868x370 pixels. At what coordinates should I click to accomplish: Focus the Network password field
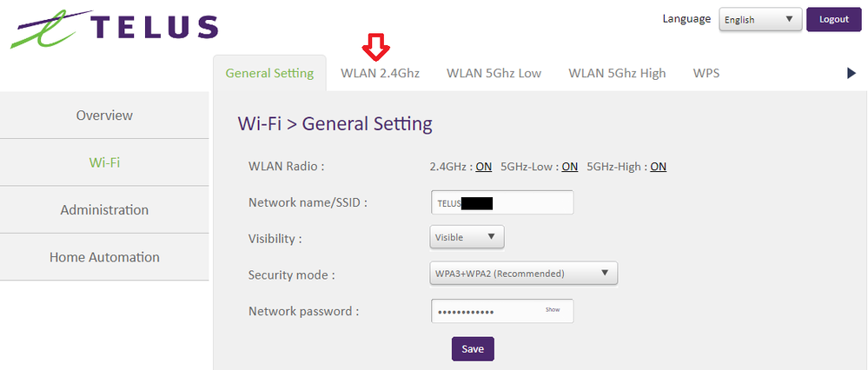[x=487, y=311]
